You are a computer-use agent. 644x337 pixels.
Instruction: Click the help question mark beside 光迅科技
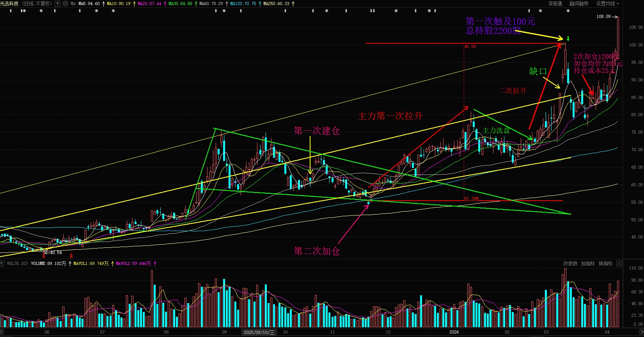click(58, 4)
